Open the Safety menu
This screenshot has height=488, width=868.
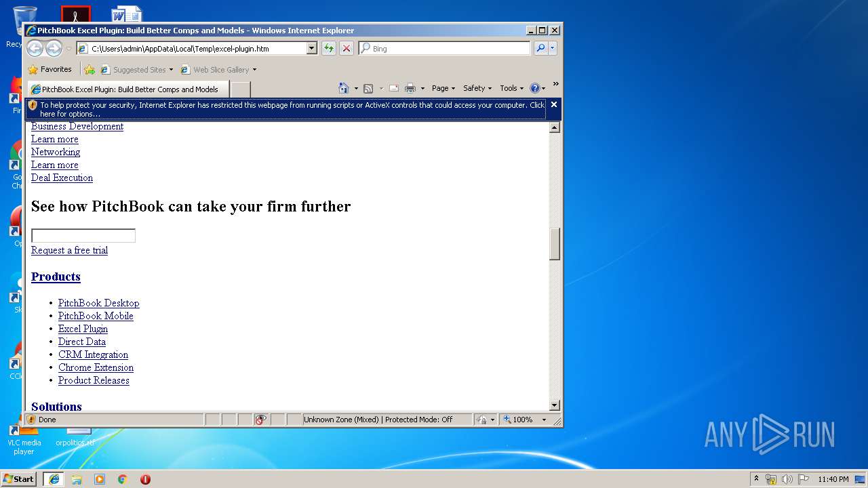coord(477,88)
